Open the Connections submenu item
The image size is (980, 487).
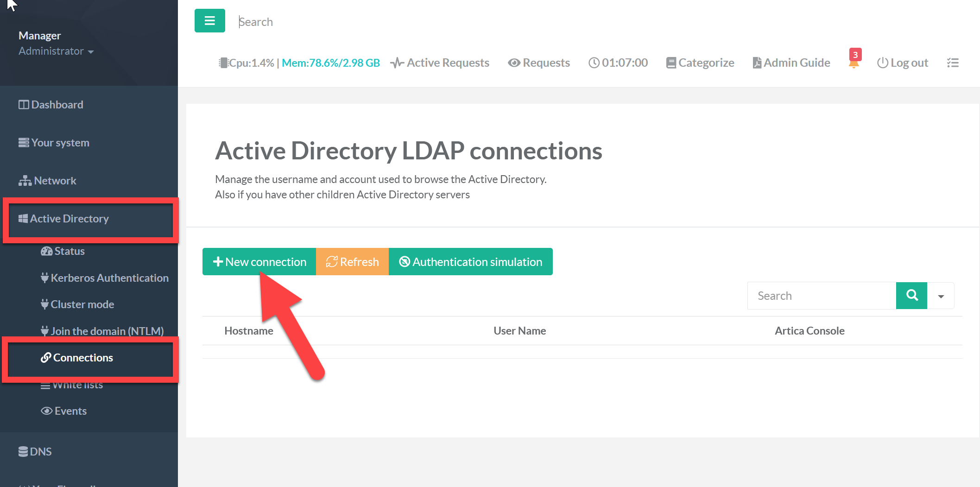82,358
